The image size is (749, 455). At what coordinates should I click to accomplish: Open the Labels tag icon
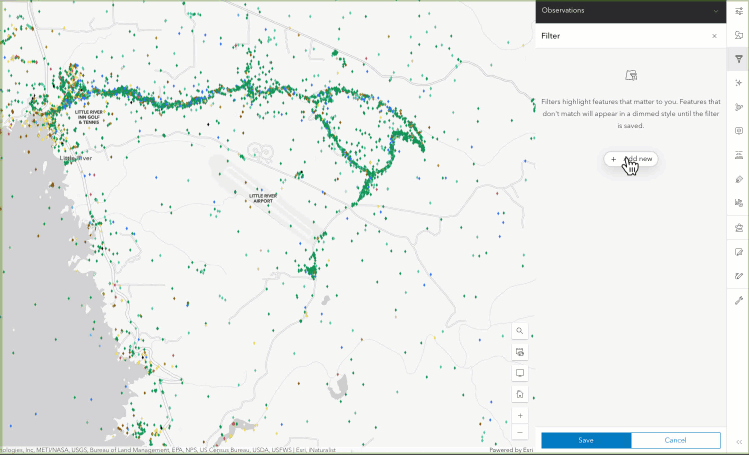pyautogui.click(x=738, y=180)
